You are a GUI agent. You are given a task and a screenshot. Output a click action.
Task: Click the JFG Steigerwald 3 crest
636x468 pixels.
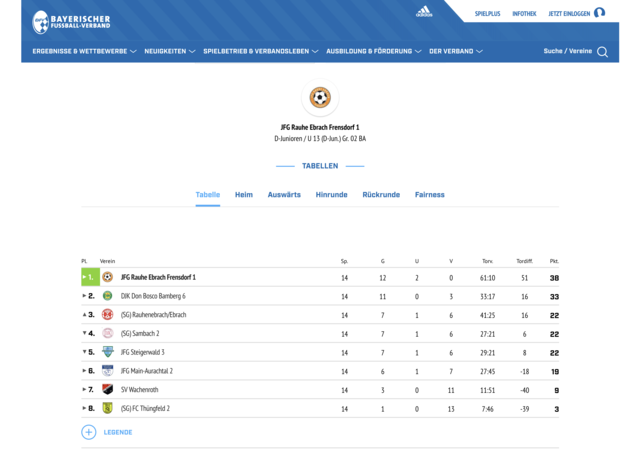click(x=107, y=352)
